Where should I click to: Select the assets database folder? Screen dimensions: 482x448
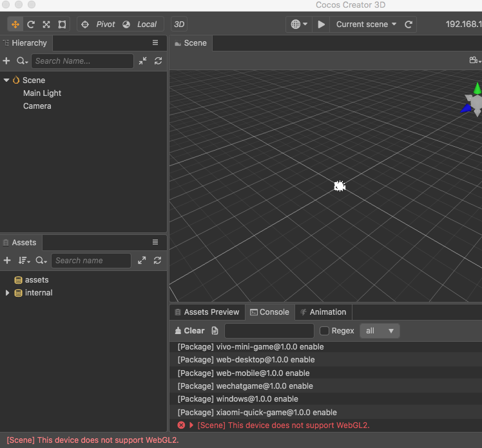(x=37, y=280)
